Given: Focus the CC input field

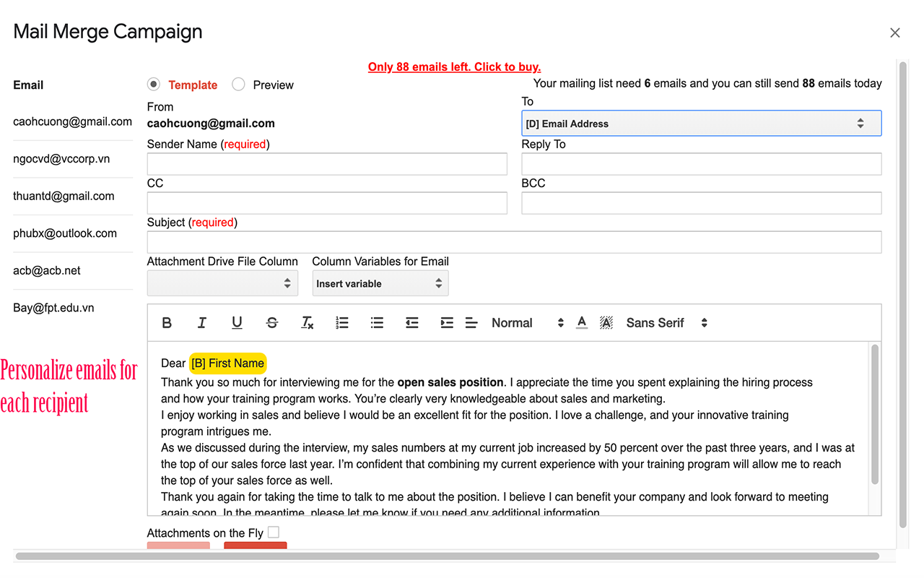Looking at the screenshot, I should coord(327,203).
